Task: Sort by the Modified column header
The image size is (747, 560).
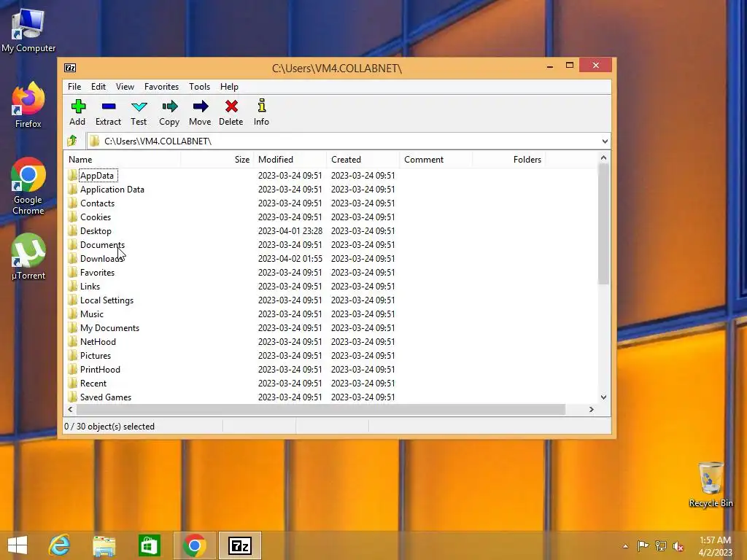Action: pyautogui.click(x=290, y=160)
